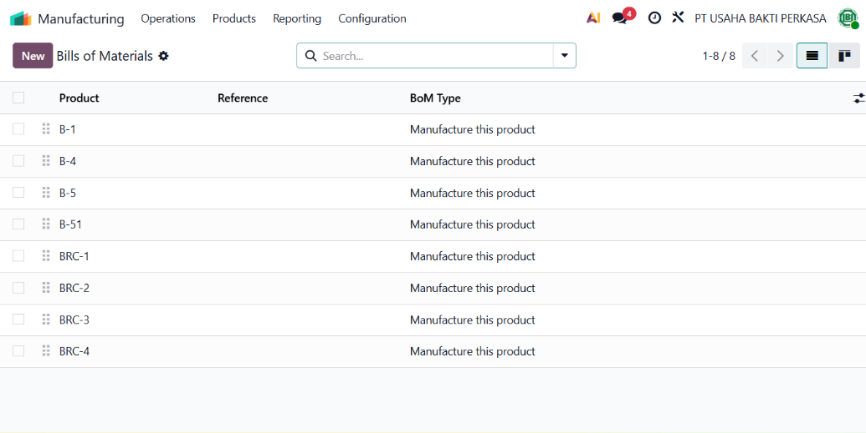Open the activities clock icon
This screenshot has width=866, height=433.
pyautogui.click(x=654, y=18)
